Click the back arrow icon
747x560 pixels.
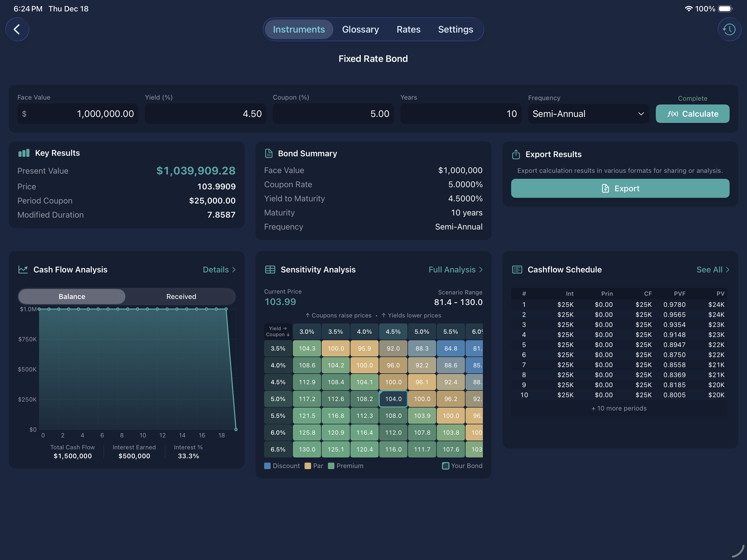(17, 29)
